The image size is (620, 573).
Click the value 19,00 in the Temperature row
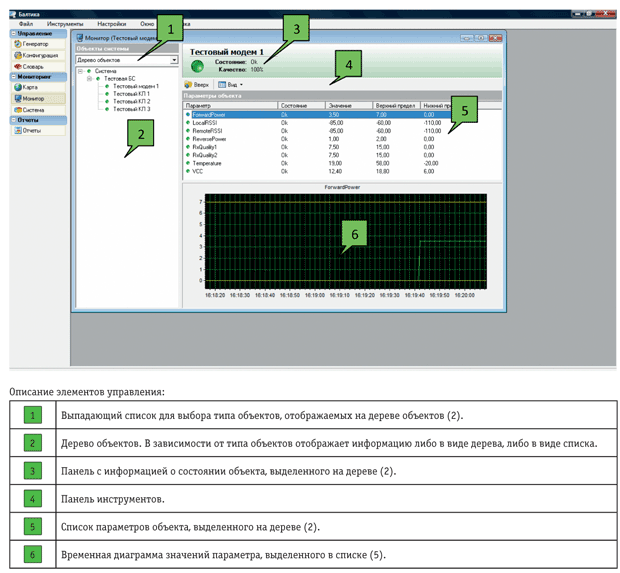(x=335, y=163)
